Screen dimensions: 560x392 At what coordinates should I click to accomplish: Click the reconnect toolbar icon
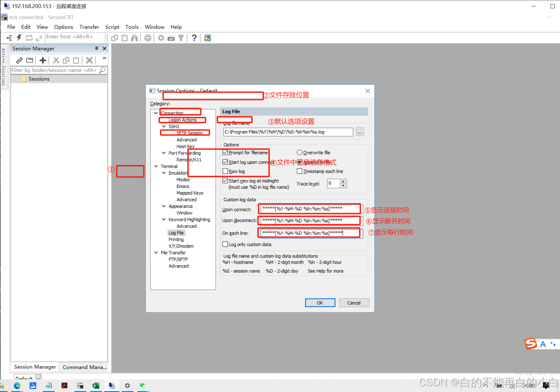tap(29, 38)
